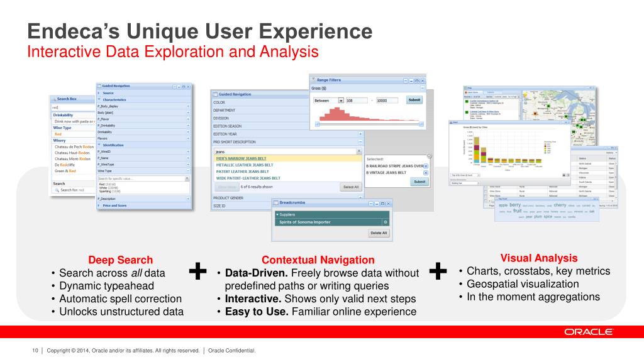Open the SIZE ID attribute row
644x362 pixels.
tap(242, 206)
